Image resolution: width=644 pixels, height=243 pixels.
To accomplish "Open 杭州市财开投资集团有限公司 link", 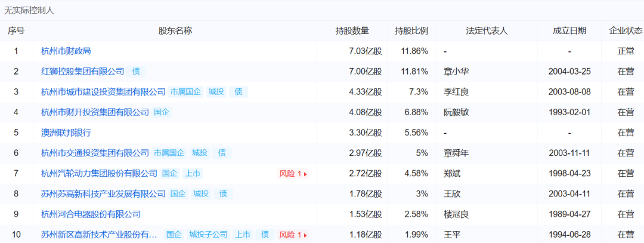I will [x=95, y=112].
